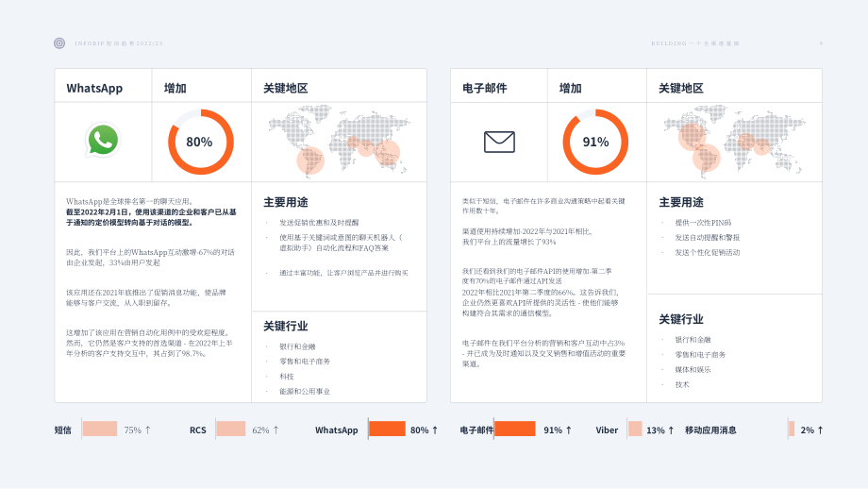868x489 pixels.
Task: Click the 电子邮件 card title heading
Action: click(484, 88)
